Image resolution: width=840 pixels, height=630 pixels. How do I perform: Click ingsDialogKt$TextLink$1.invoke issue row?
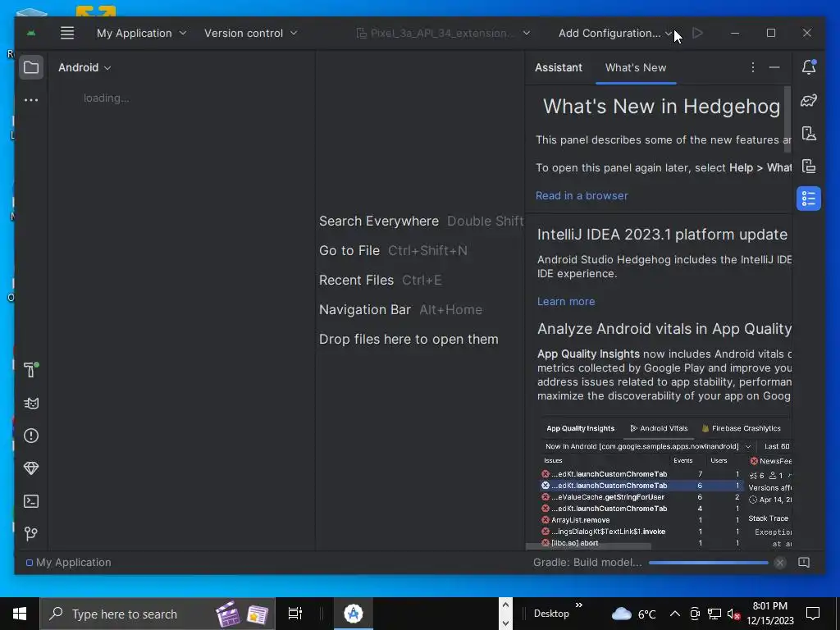(641, 532)
